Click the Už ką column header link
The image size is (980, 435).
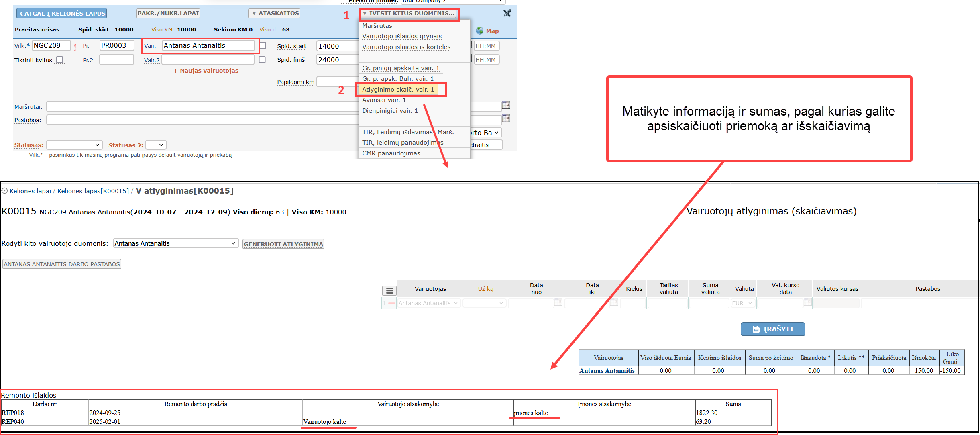[x=486, y=289]
